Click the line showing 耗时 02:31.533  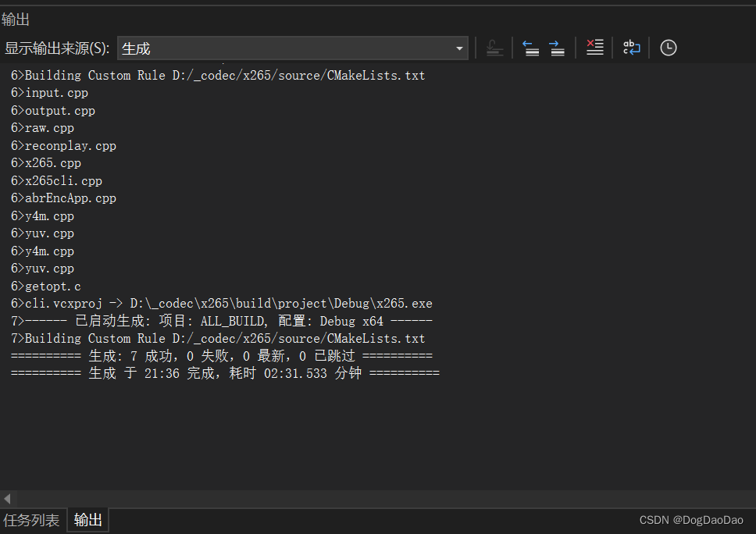[224, 372]
